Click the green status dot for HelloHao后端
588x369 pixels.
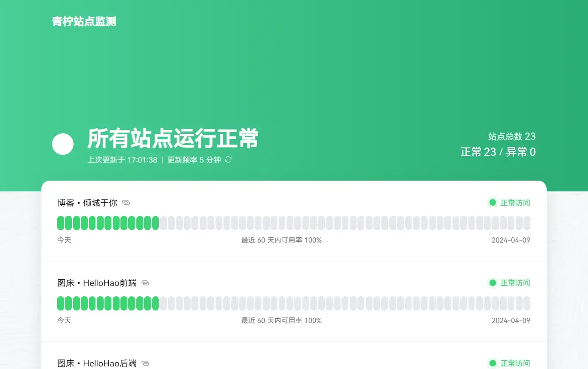coord(493,363)
